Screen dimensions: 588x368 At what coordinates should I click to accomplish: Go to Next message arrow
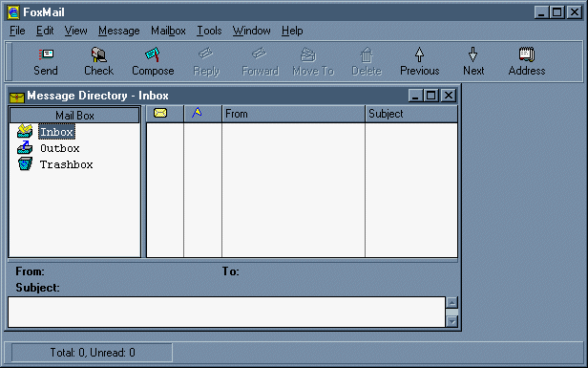[472, 54]
